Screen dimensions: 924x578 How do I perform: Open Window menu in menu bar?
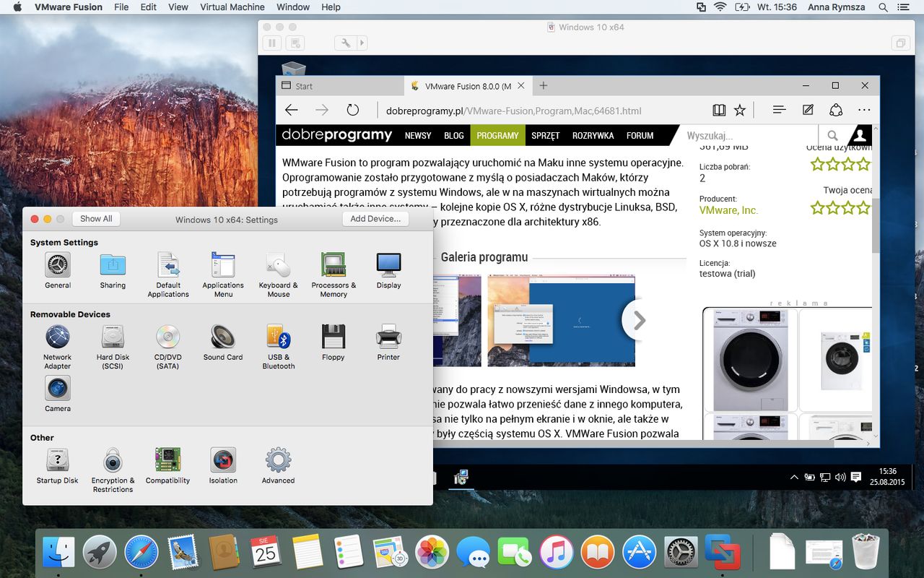click(293, 7)
